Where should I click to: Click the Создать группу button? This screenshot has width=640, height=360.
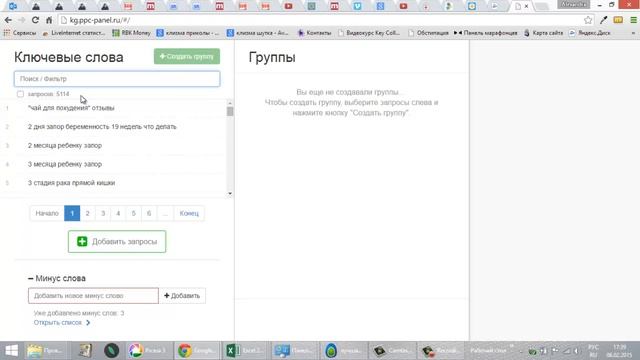click(x=187, y=56)
